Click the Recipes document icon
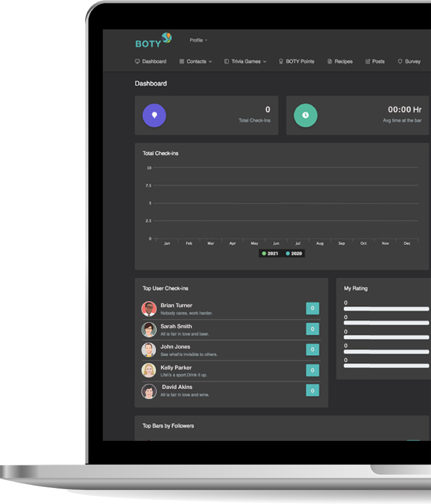The height and width of the screenshot is (504, 431). click(x=329, y=61)
